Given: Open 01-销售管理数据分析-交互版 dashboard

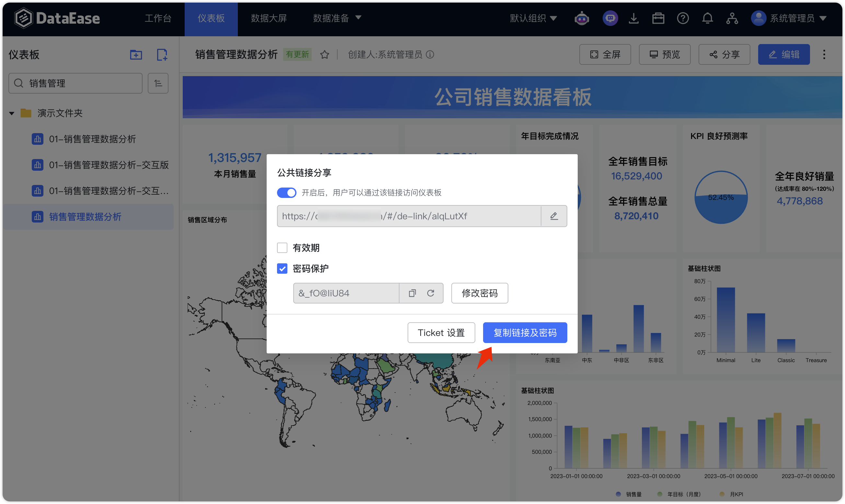Looking at the screenshot, I should (109, 165).
